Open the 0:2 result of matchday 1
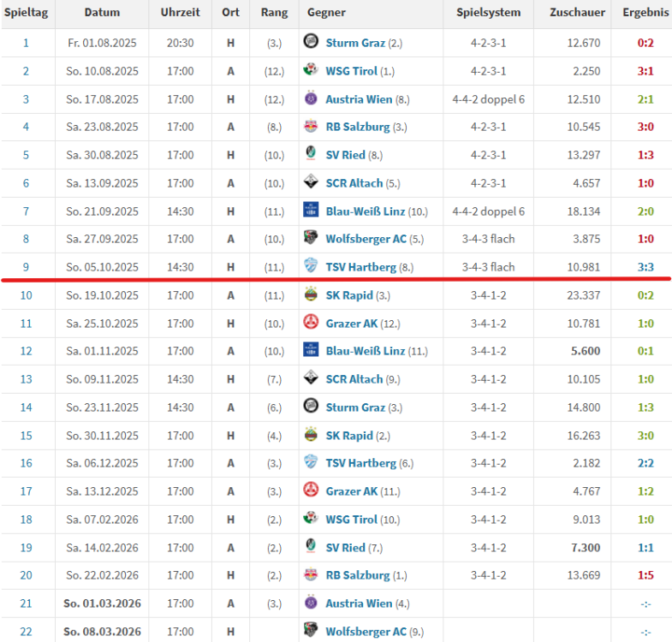This screenshot has width=672, height=642. tap(646, 43)
